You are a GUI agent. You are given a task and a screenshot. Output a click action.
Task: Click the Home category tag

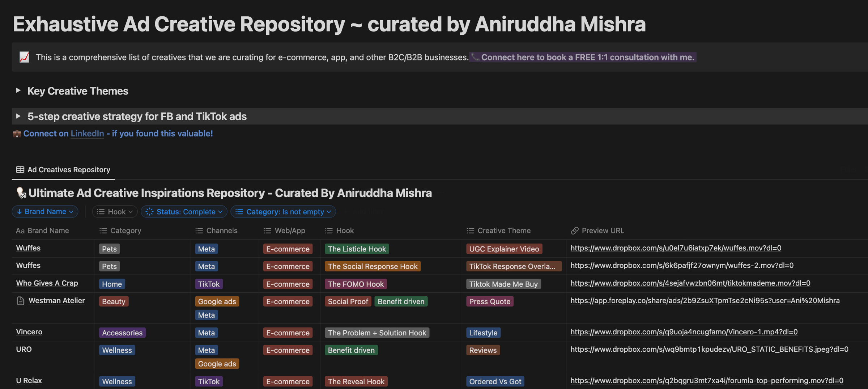[x=112, y=284]
